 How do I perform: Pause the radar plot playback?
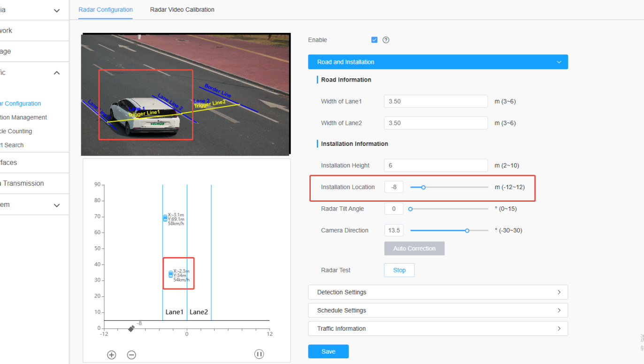tap(259, 354)
